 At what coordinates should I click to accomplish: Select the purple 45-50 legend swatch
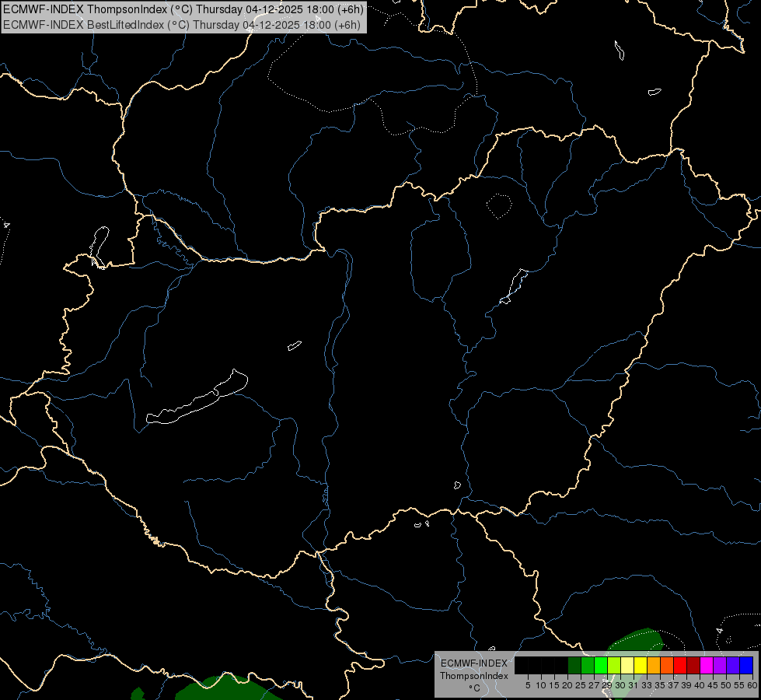tap(721, 665)
